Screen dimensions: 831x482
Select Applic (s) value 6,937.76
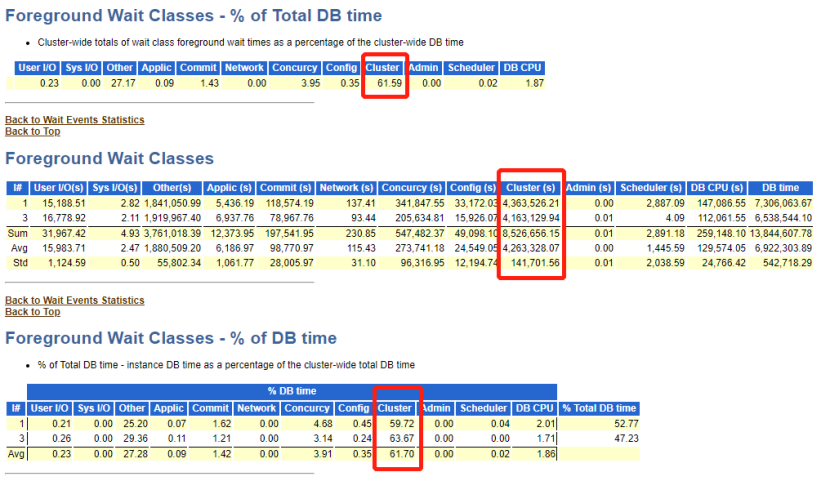236,218
